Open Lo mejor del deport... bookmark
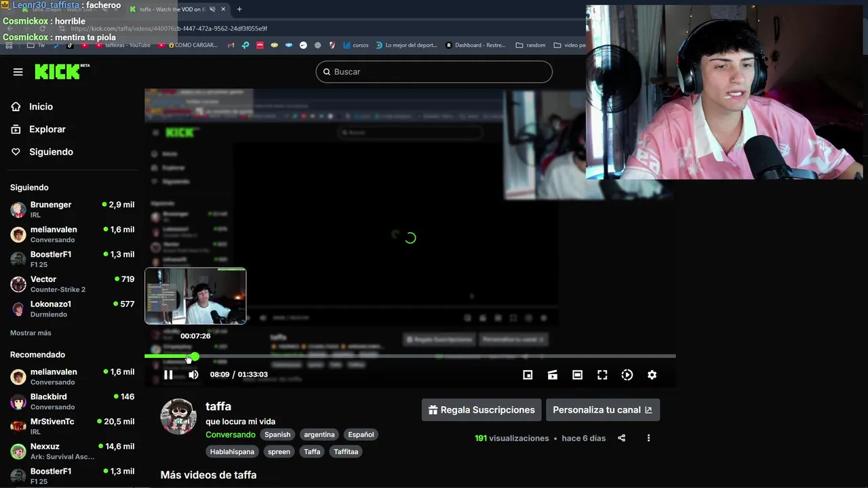Image resolution: width=868 pixels, height=488 pixels. (406, 45)
